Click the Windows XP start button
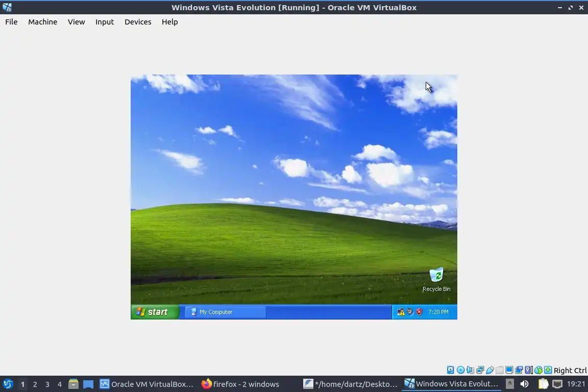 click(155, 312)
